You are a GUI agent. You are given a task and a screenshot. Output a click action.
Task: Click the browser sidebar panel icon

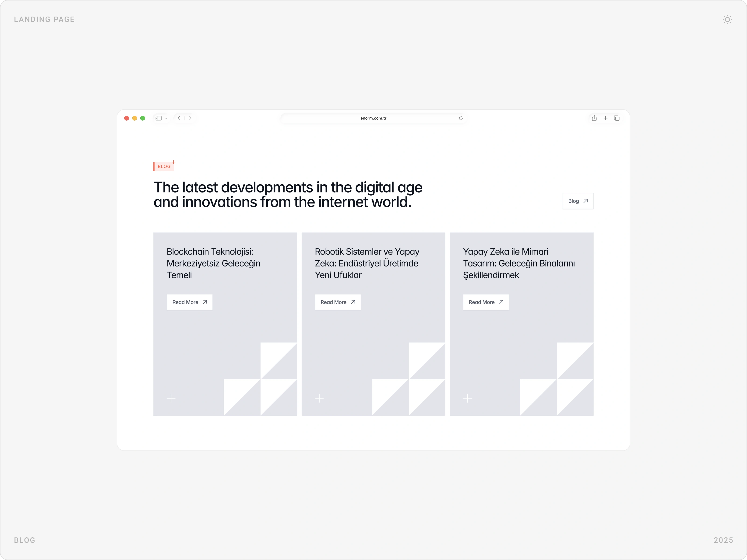coord(158,118)
